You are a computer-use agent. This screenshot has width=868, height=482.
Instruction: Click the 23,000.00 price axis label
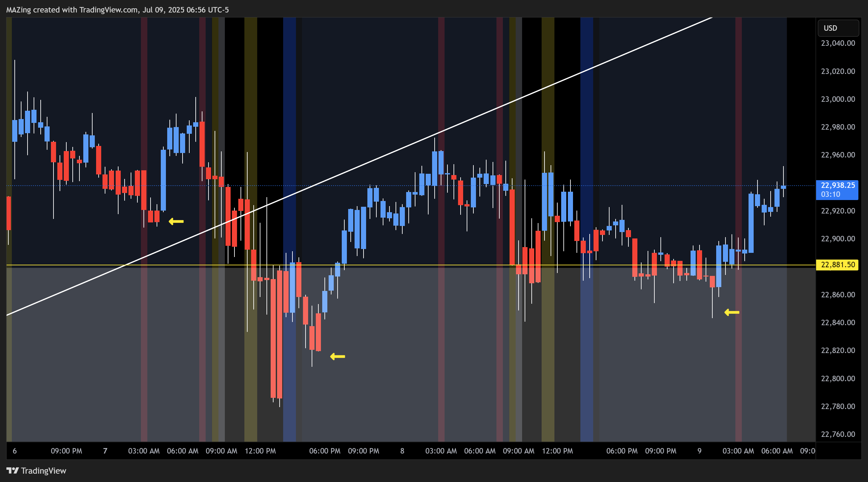[x=838, y=99]
